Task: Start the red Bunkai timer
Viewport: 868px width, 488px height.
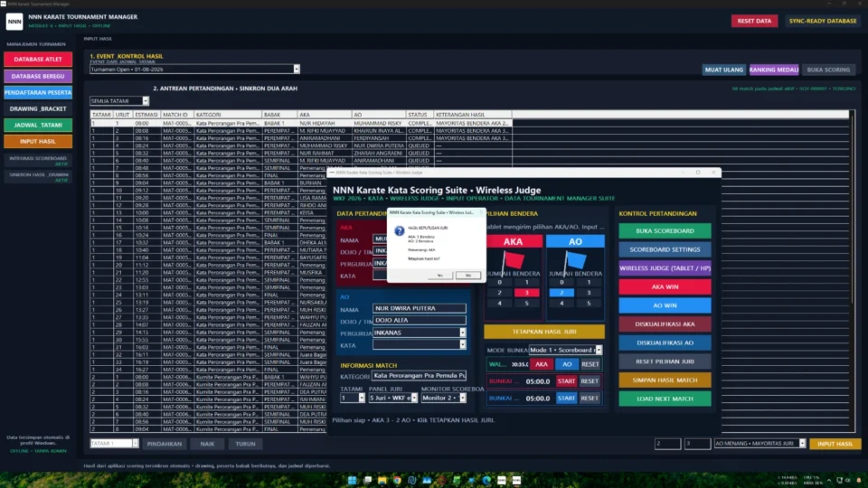Action: pos(566,381)
